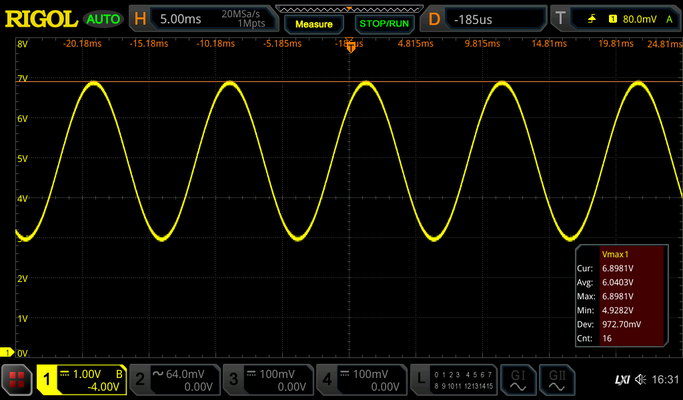Click the 80.0mV trigger level value
The image size is (683, 400).
(x=639, y=19)
